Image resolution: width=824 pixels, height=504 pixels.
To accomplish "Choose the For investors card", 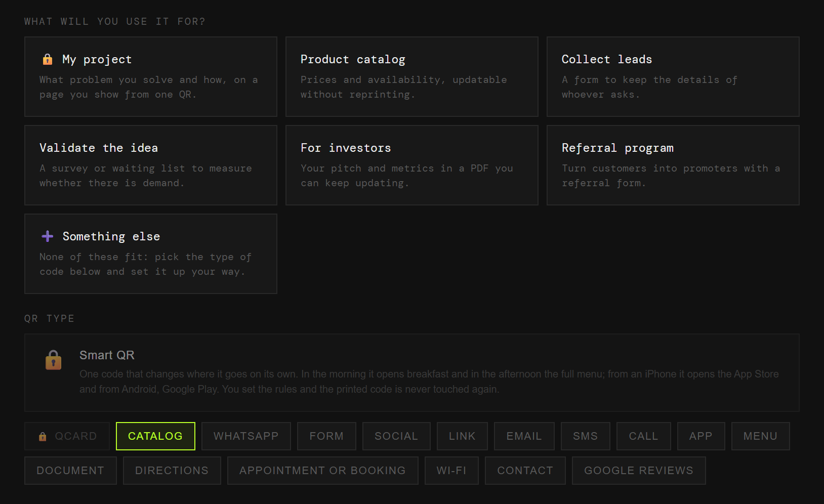I will [412, 165].
